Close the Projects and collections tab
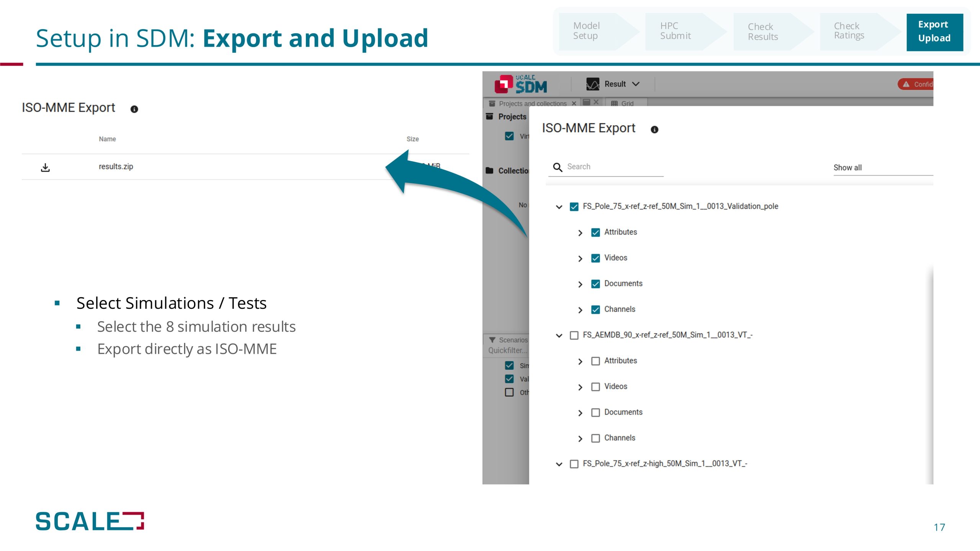The height and width of the screenshot is (551, 980). [574, 104]
